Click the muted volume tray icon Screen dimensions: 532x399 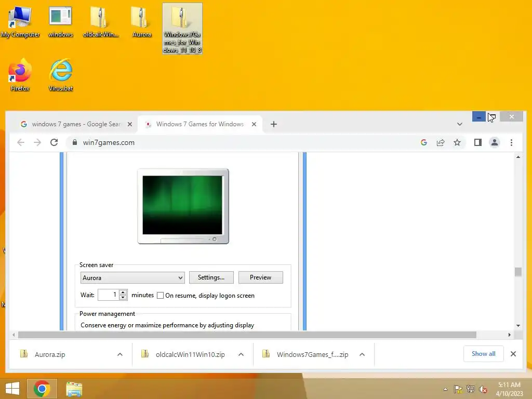click(x=483, y=389)
